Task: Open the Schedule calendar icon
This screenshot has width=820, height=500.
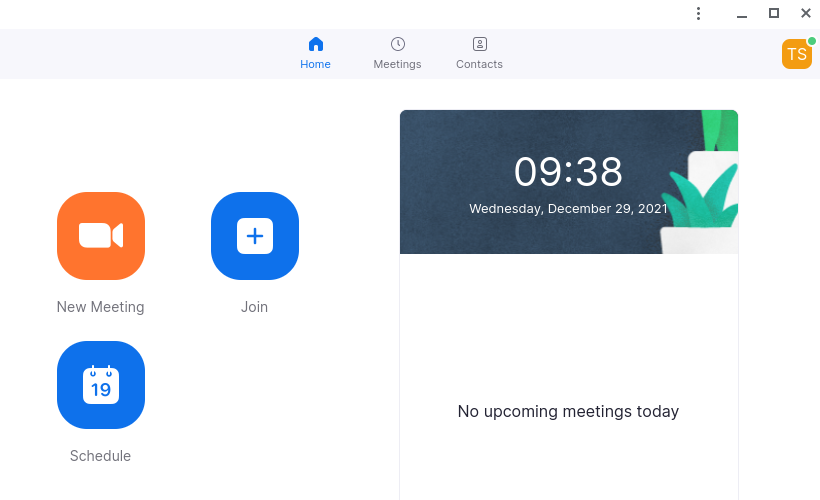Action: [x=101, y=385]
